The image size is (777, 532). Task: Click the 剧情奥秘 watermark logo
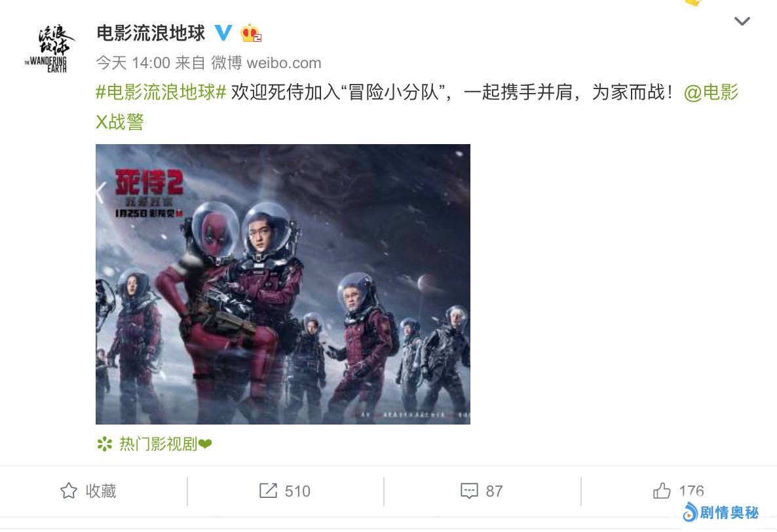(x=721, y=513)
